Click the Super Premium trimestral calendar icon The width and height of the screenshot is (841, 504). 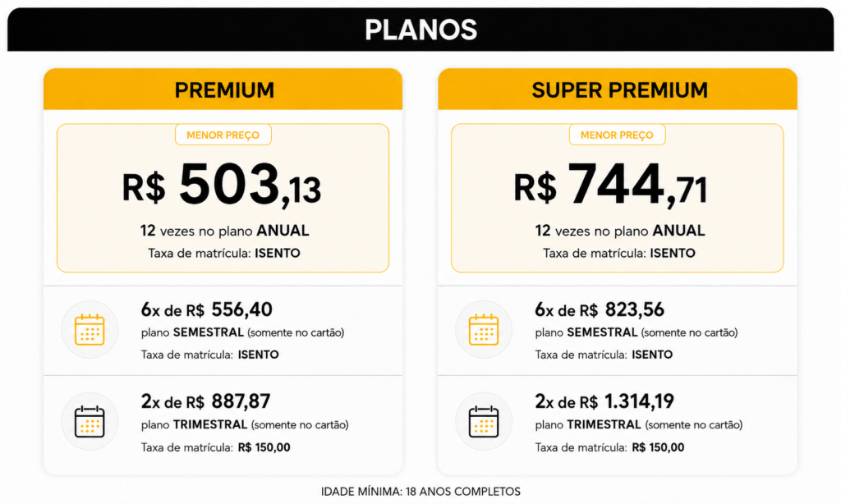(x=484, y=421)
